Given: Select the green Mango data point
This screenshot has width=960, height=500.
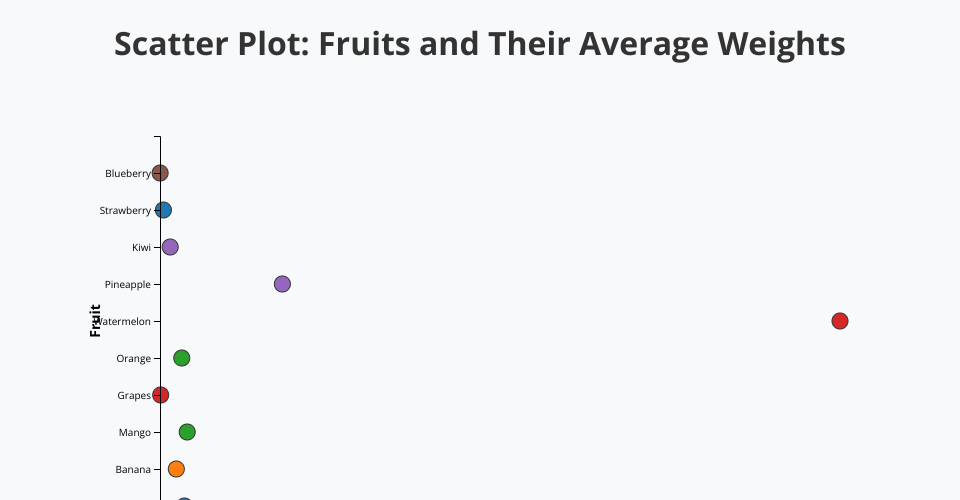Looking at the screenshot, I should 187,432.
